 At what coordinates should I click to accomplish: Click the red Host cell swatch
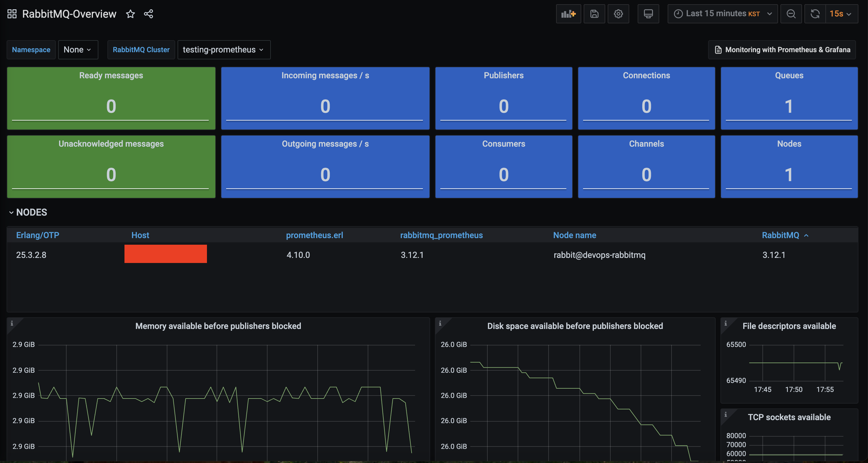(x=166, y=254)
